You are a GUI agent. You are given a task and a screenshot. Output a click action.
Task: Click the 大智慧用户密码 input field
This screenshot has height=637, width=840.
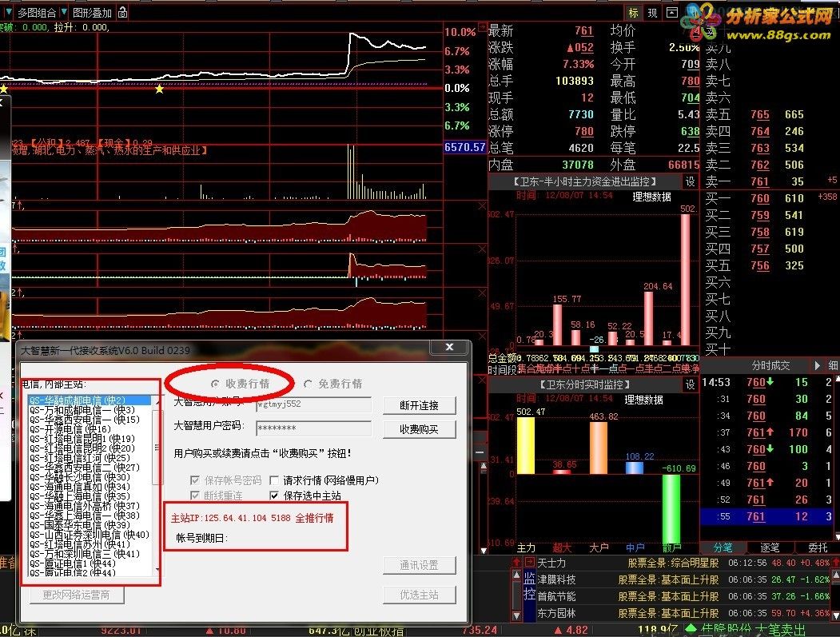[314, 428]
